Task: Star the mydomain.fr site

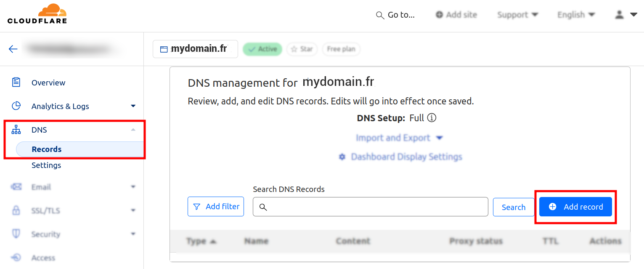Action: [302, 49]
